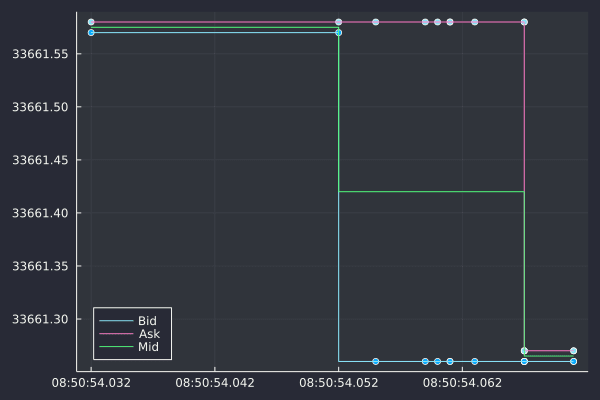Select the 08:50:54.052 x-axis tick label
600x400 pixels.
point(339,382)
